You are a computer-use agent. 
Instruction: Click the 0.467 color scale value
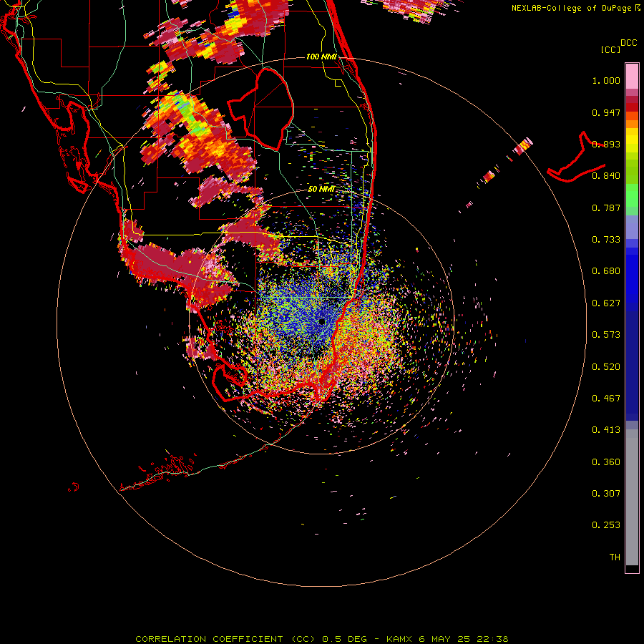click(x=606, y=399)
